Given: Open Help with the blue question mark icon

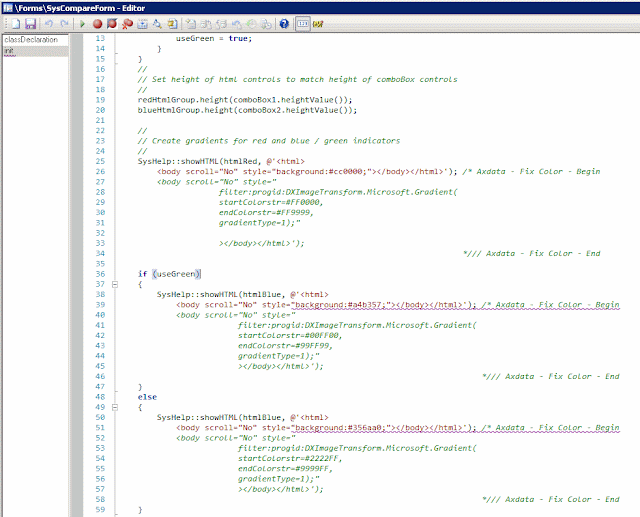Looking at the screenshot, I should 284,24.
